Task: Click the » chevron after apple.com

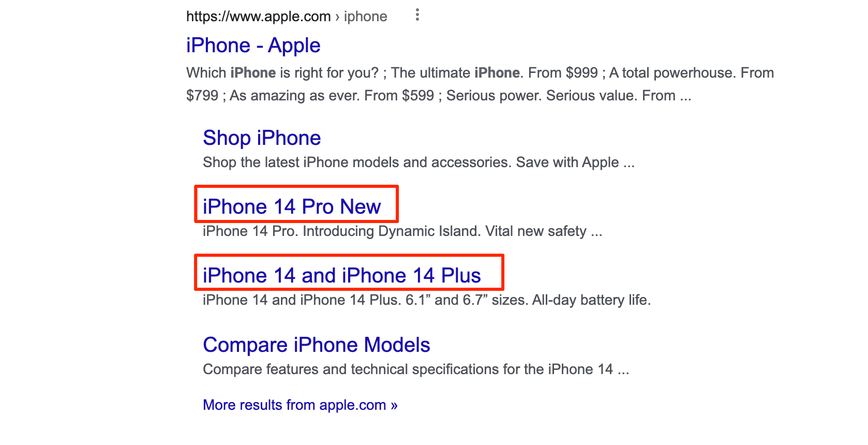Action: tap(394, 405)
